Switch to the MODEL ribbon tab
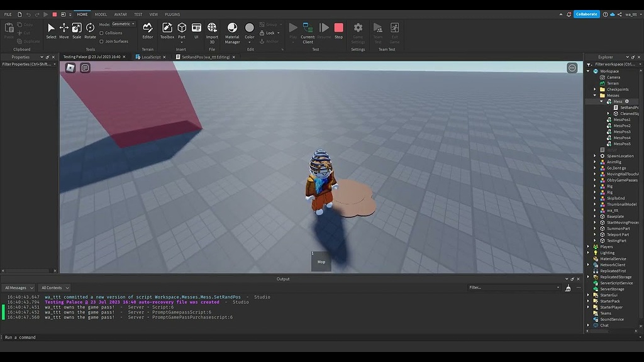Viewport: 644px width, 362px height. (x=101, y=14)
